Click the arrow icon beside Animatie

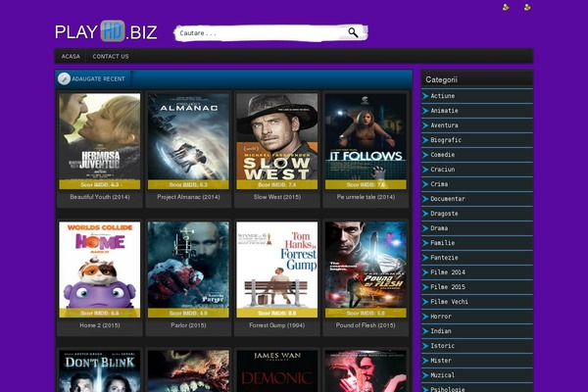pyautogui.click(x=425, y=111)
